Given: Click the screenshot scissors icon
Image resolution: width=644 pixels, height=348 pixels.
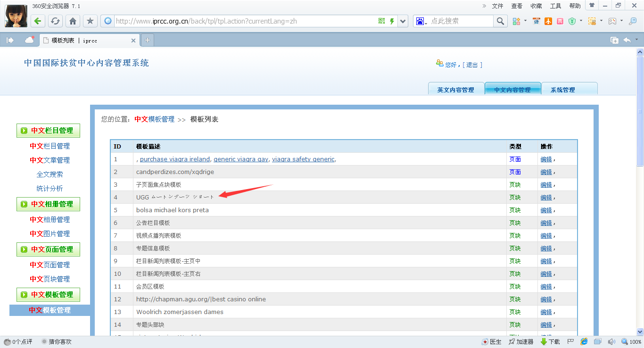Looking at the screenshot, I should pyautogui.click(x=592, y=21).
